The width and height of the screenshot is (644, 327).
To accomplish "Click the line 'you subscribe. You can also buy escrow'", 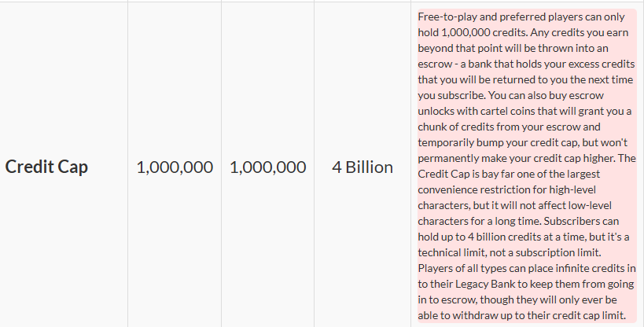I will (x=510, y=95).
